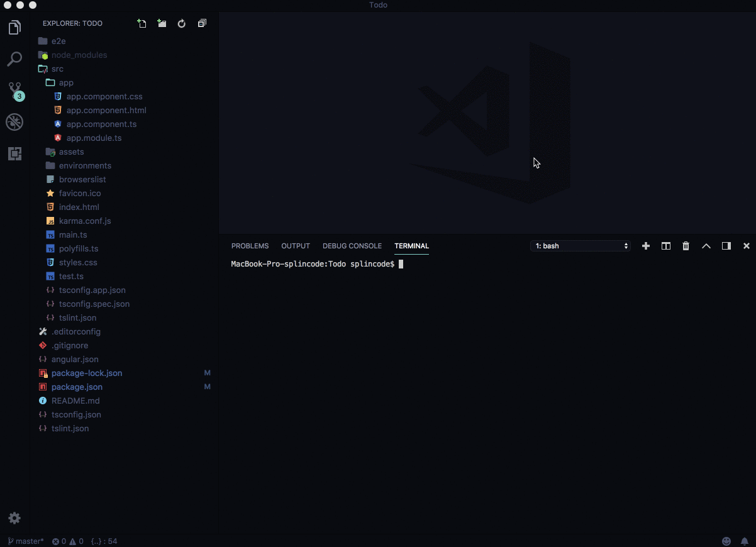The image size is (756, 547).
Task: Select the TERMINAL tab
Action: 411,246
